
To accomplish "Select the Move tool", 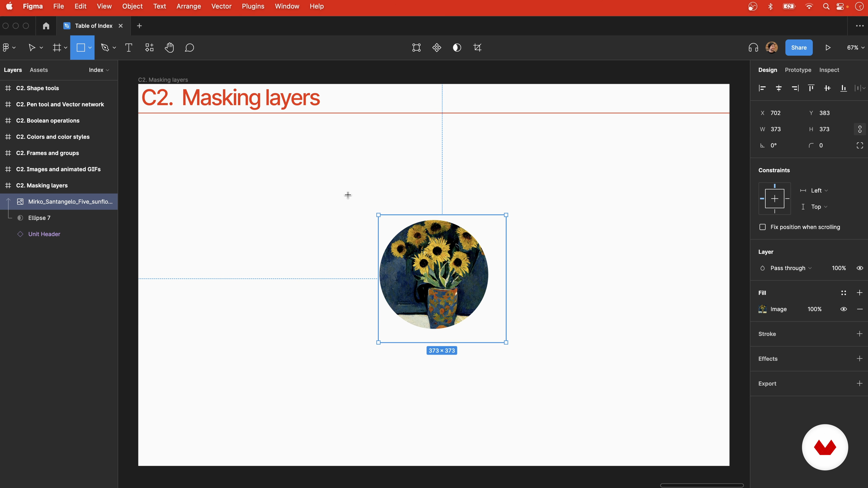I will coord(32,47).
